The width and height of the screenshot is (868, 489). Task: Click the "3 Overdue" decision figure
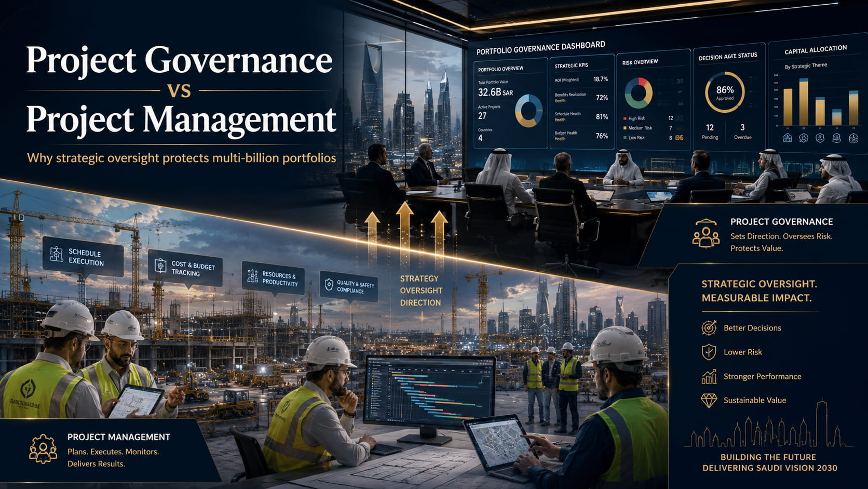[742, 131]
